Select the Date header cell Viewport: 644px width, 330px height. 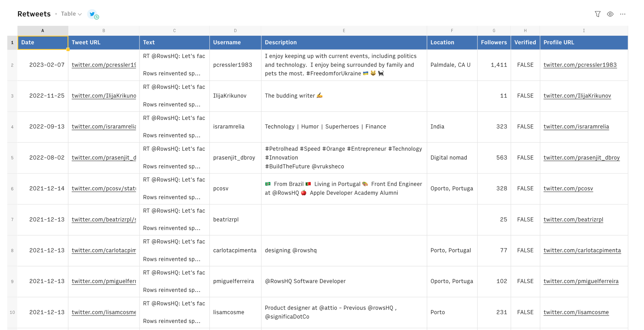pyautogui.click(x=43, y=42)
